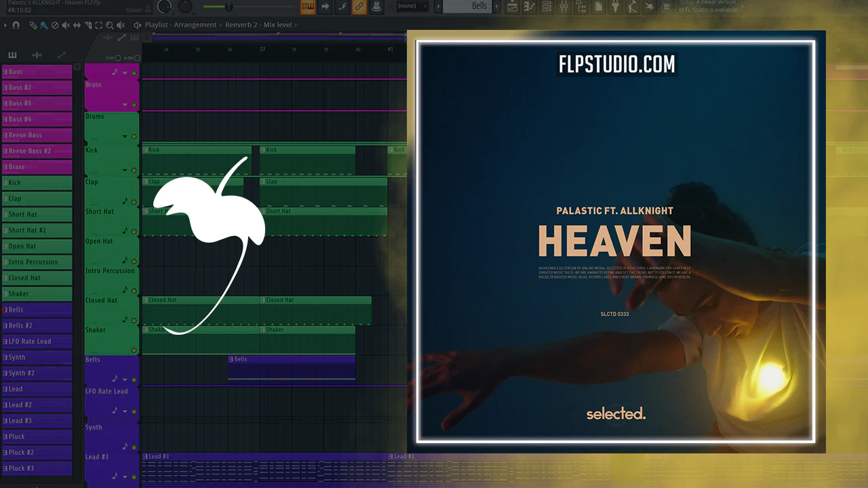Screen dimensions: 868x488
Task: Mute the Kick track with its green dot
Action: click(x=134, y=170)
